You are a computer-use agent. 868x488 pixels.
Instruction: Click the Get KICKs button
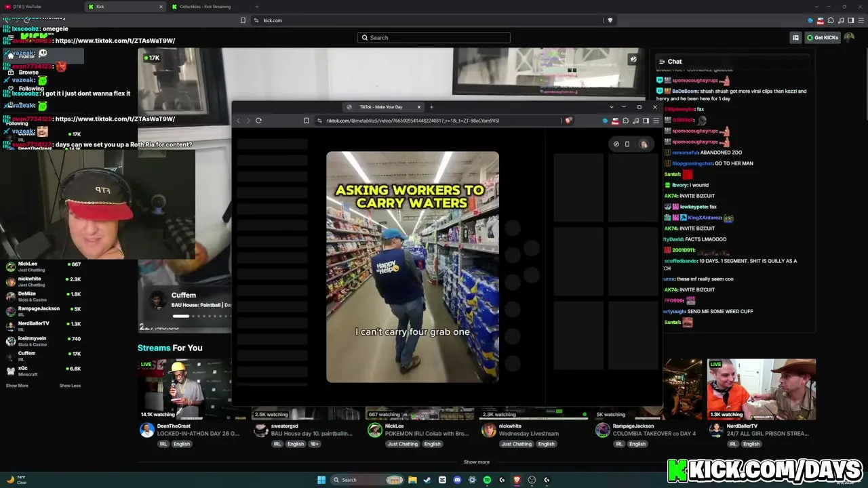(823, 37)
